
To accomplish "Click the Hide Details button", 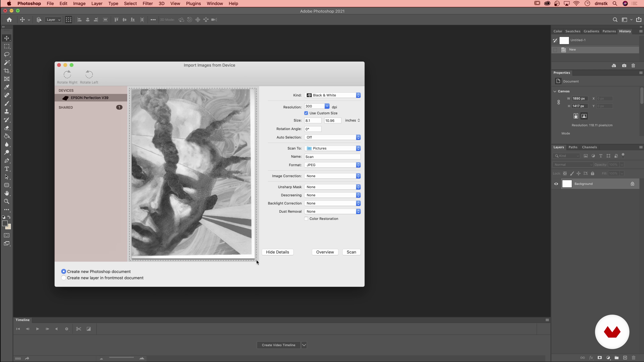I will (x=278, y=252).
